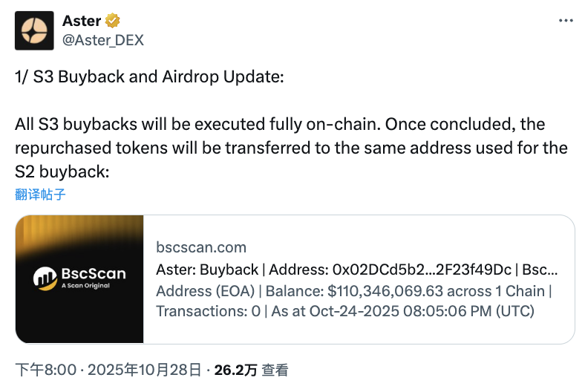Click the 'A Scan Original' tagline
The width and height of the screenshot is (585, 392).
(85, 286)
